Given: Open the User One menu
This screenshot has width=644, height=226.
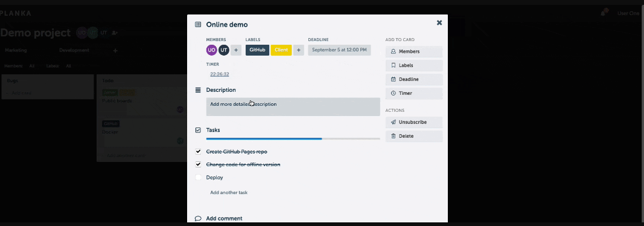Looking at the screenshot, I should (628, 13).
